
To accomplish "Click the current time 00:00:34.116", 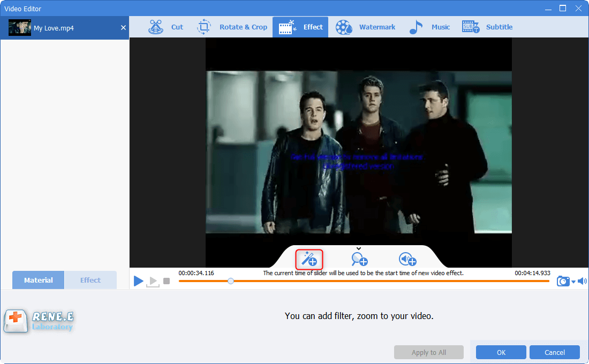I will [196, 273].
